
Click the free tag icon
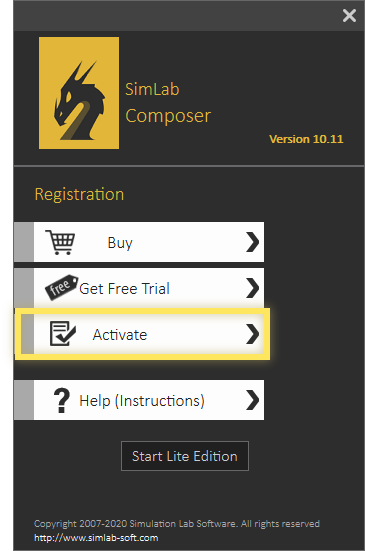[x=61, y=287]
